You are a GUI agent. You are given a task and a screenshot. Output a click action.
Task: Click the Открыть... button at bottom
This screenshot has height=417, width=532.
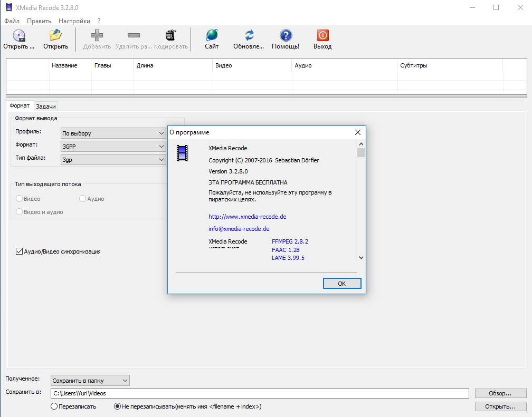coord(500,406)
